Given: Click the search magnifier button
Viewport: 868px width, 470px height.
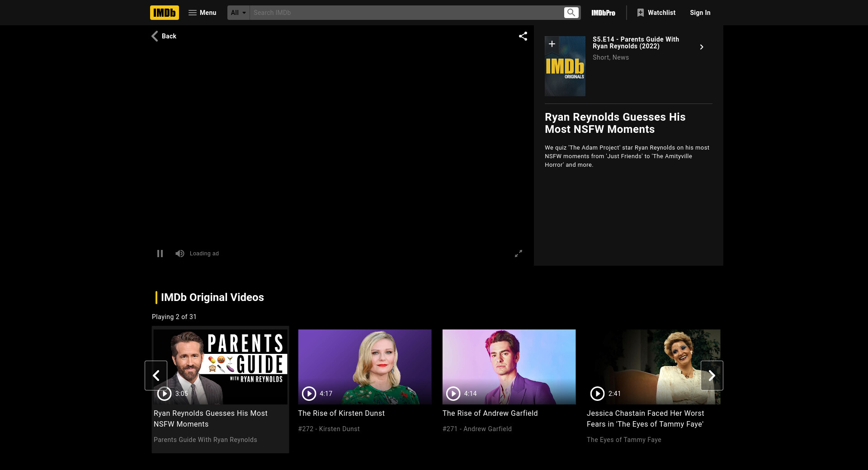Looking at the screenshot, I should (571, 13).
